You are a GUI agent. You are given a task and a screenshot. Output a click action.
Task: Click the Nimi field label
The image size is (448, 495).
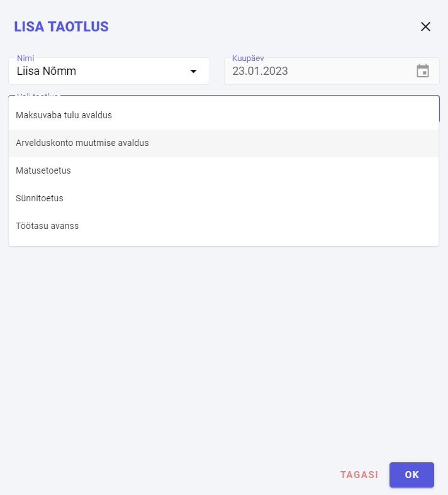tap(26, 58)
